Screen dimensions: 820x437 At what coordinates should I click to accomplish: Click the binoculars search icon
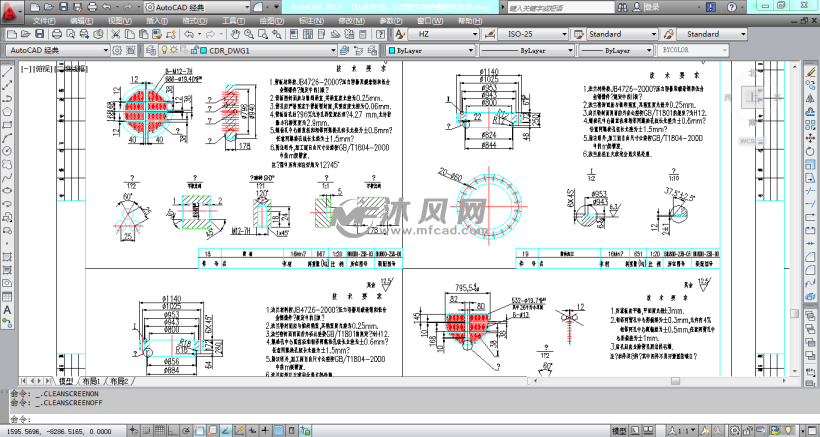click(x=622, y=7)
